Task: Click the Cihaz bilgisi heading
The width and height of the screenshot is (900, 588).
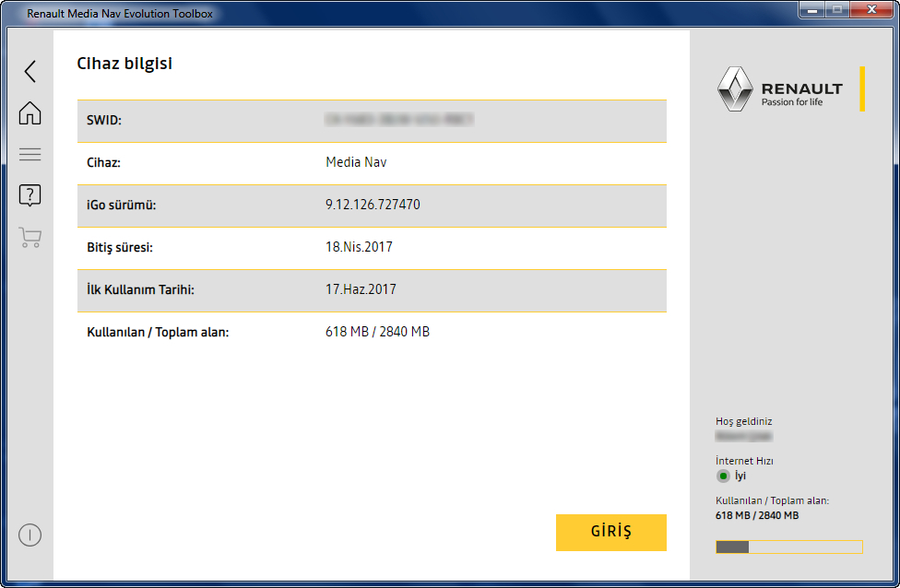Action: click(x=124, y=64)
